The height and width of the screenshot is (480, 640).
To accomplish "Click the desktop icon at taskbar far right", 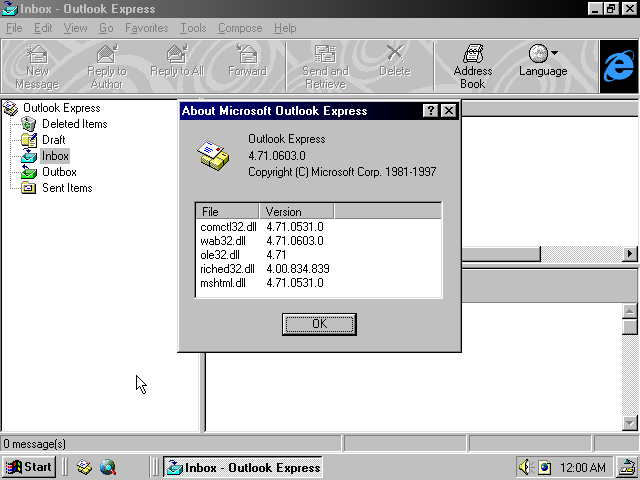I will pos(627,467).
